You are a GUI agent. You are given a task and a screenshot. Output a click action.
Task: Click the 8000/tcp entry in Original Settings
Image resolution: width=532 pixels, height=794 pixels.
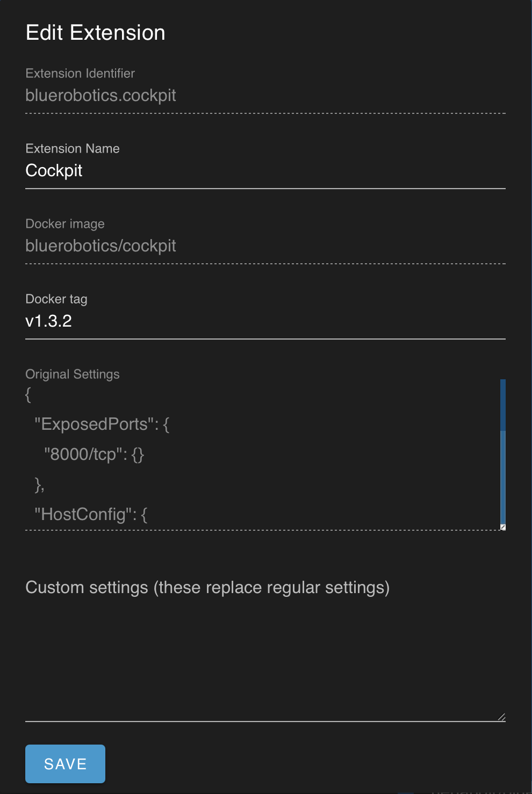[x=95, y=454]
